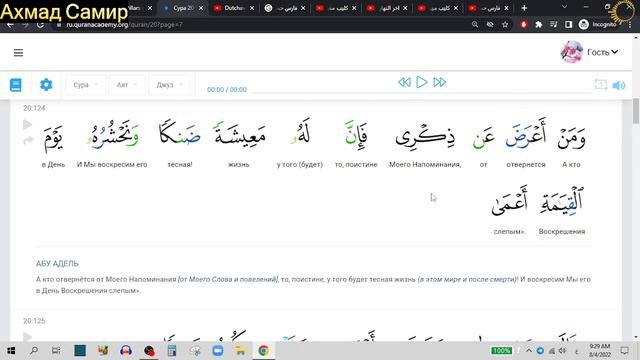Open the Аят dropdown
The height and width of the screenshot is (360, 640).
tap(127, 85)
